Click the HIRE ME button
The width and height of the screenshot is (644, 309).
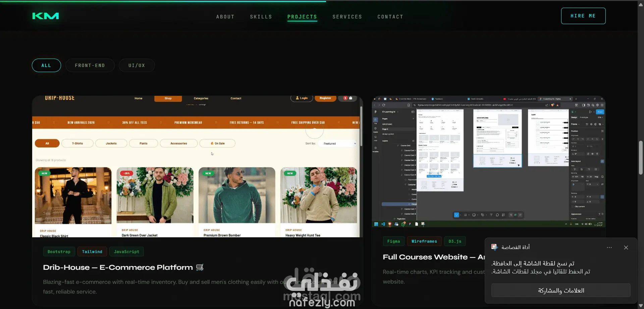583,16
